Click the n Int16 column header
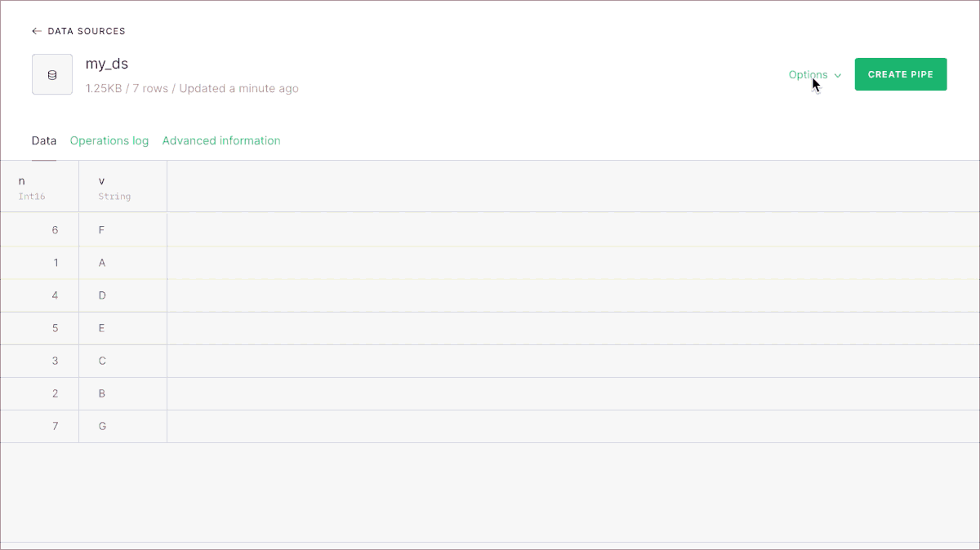 (39, 187)
